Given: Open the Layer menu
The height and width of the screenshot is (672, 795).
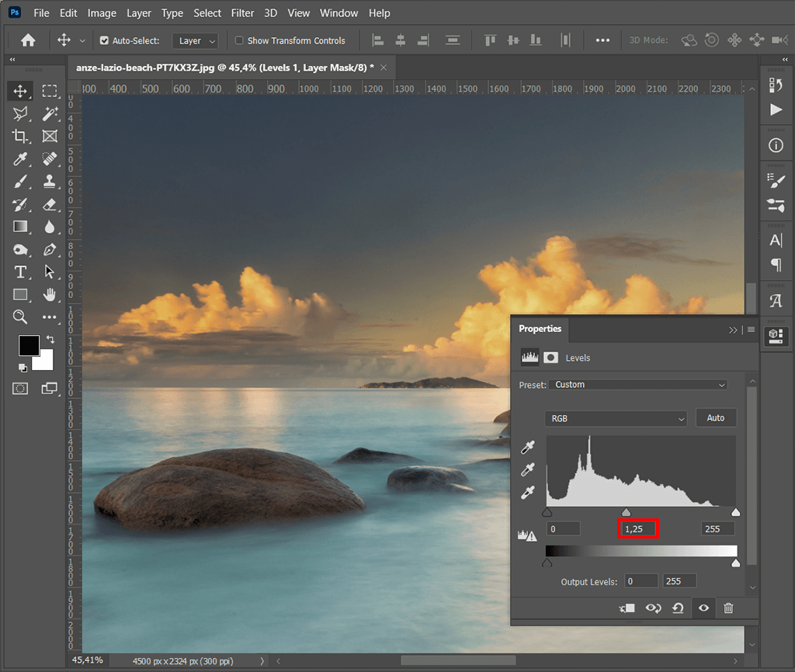Looking at the screenshot, I should click(139, 13).
